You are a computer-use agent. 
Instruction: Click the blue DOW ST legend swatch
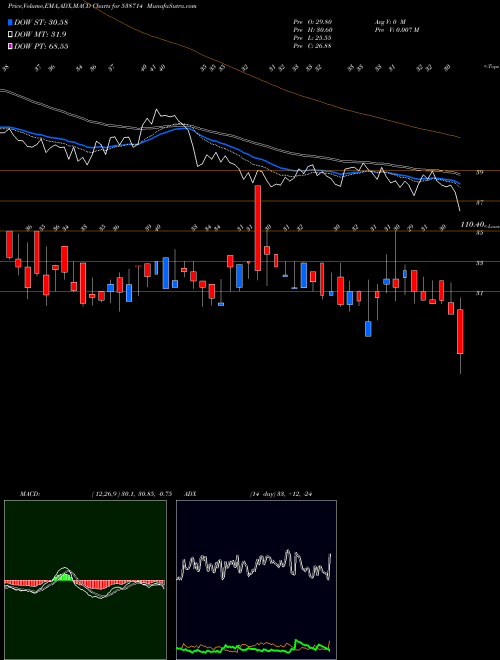click(x=11, y=22)
